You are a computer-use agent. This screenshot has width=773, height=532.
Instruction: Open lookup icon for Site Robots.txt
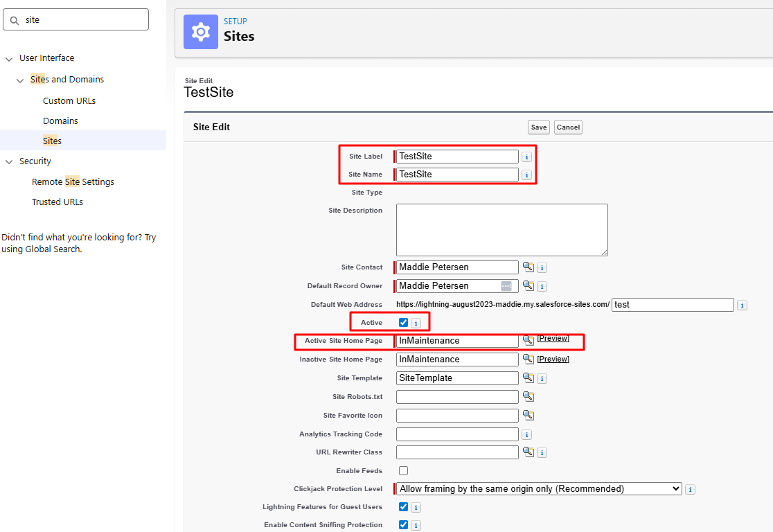pyautogui.click(x=528, y=396)
